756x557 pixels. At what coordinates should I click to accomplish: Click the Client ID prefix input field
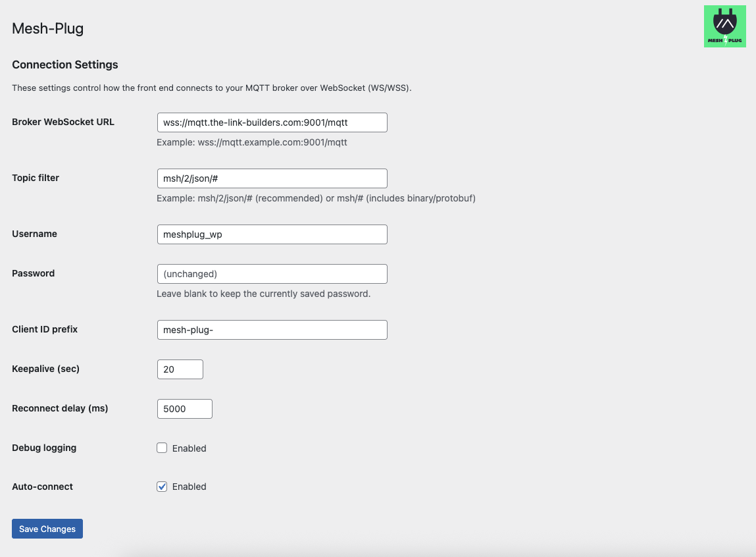pyautogui.click(x=272, y=330)
